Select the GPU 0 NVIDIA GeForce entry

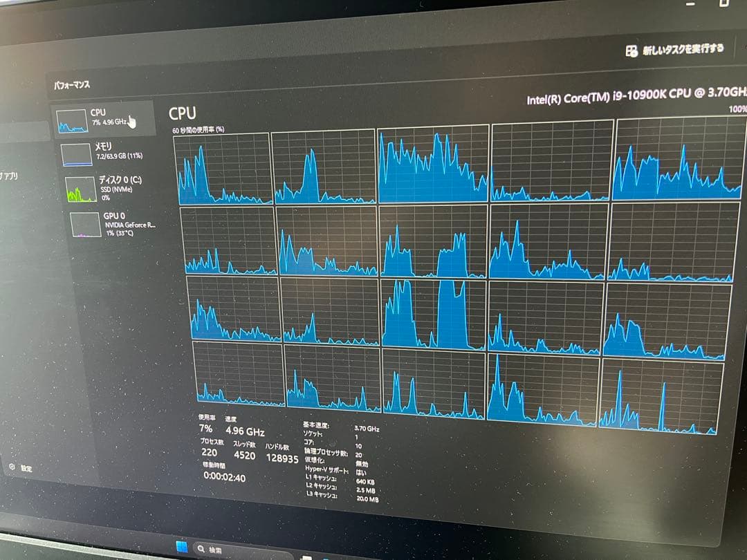click(x=129, y=224)
